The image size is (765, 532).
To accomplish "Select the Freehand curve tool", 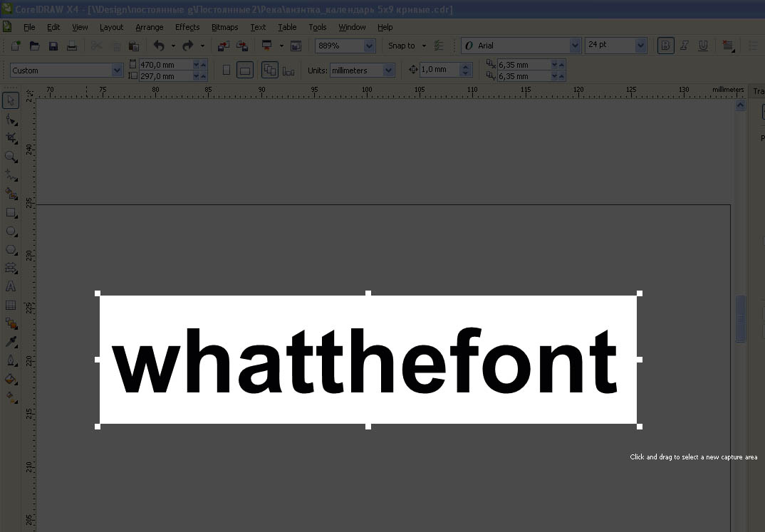I will [11, 175].
